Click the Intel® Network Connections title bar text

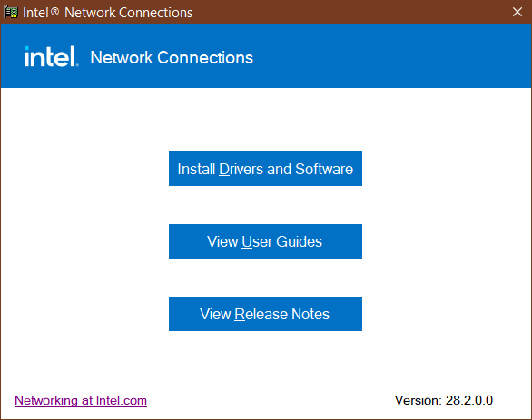point(107,13)
